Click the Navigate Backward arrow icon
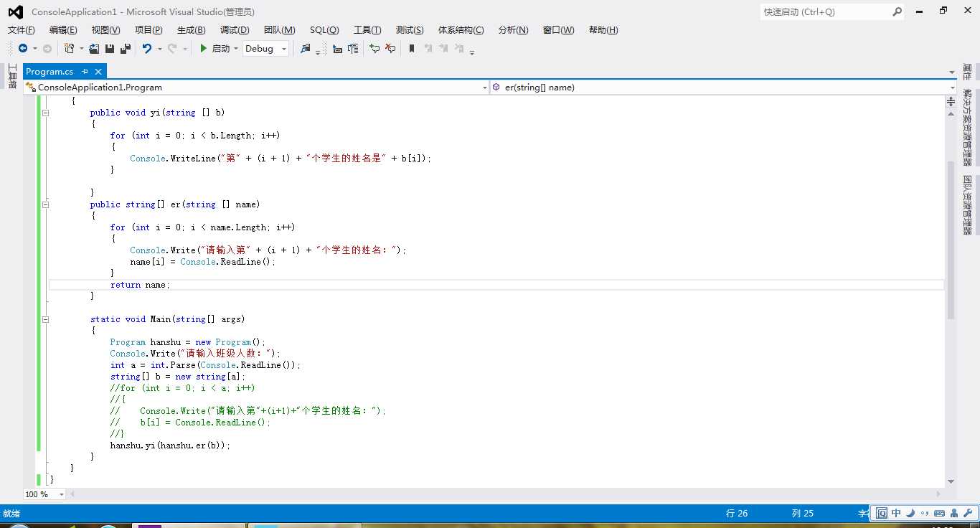The image size is (980, 528). (23, 49)
